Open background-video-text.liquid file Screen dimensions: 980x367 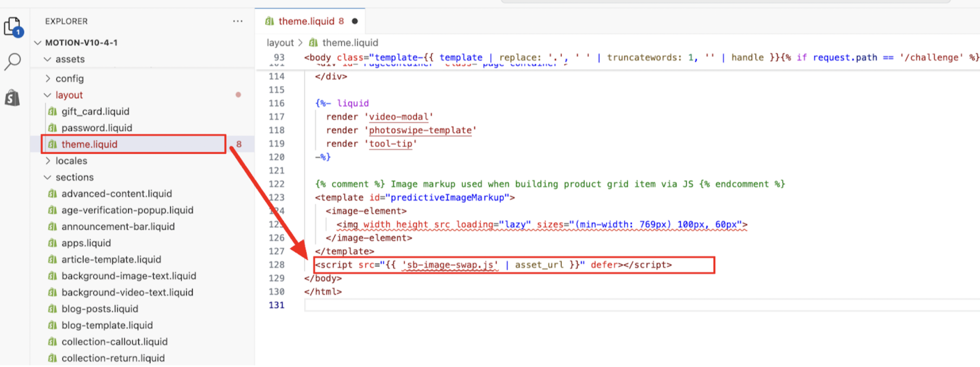[127, 292]
